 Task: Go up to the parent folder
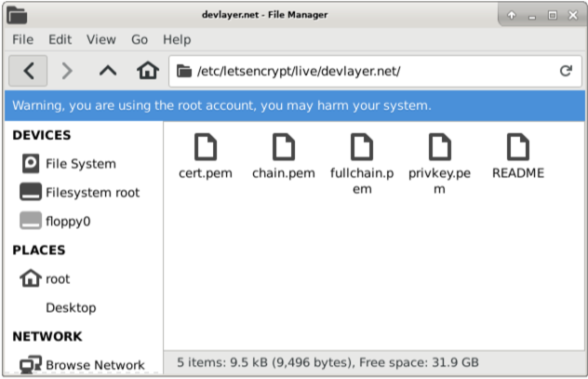pos(108,71)
